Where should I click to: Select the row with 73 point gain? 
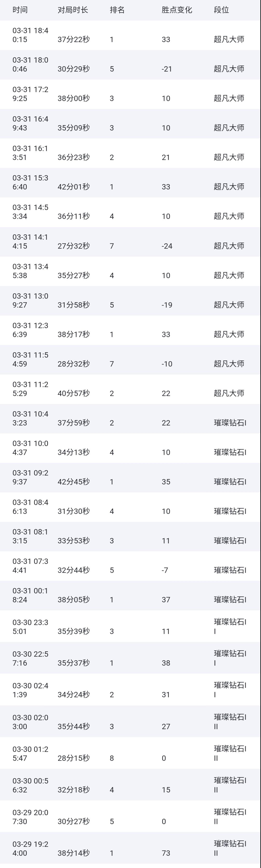[131, 848]
